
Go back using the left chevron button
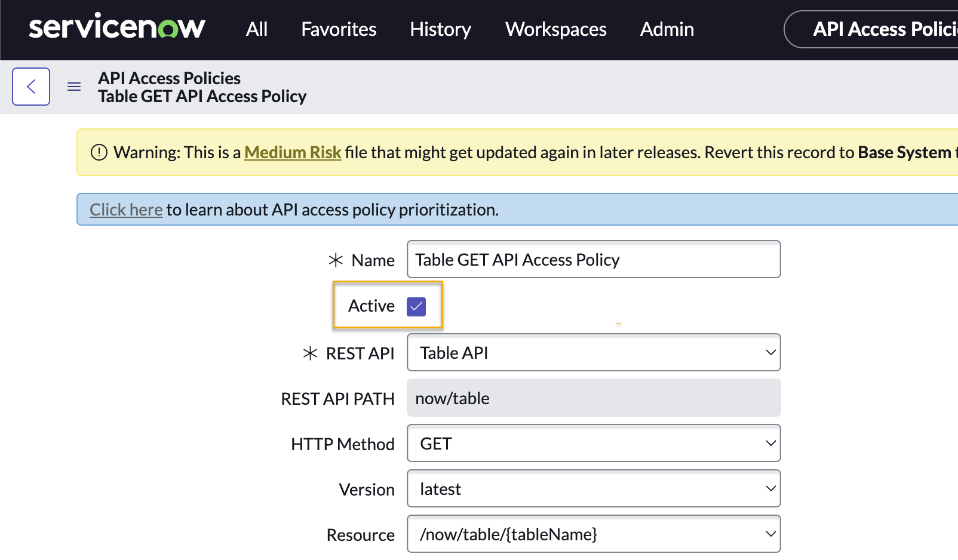pyautogui.click(x=31, y=87)
